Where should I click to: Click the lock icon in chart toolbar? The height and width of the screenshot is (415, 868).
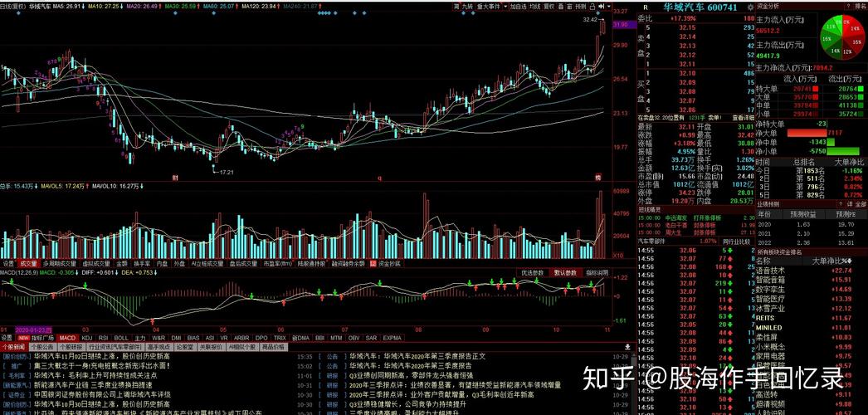tap(592, 7)
